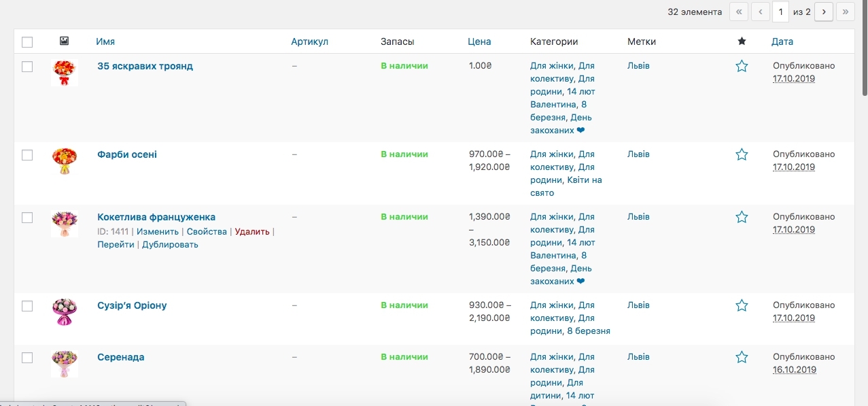Viewport: 868px width, 406px height.
Task: Mark Кокетлива француженка as featured via star
Action: pos(742,217)
